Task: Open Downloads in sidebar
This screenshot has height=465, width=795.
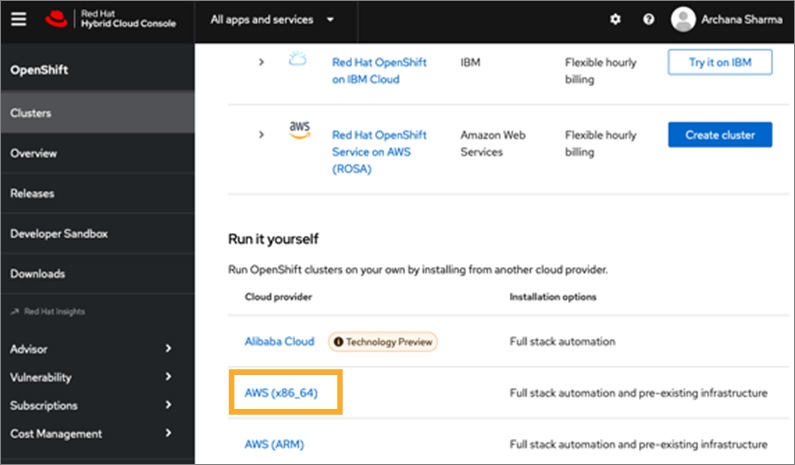Action: [97, 274]
